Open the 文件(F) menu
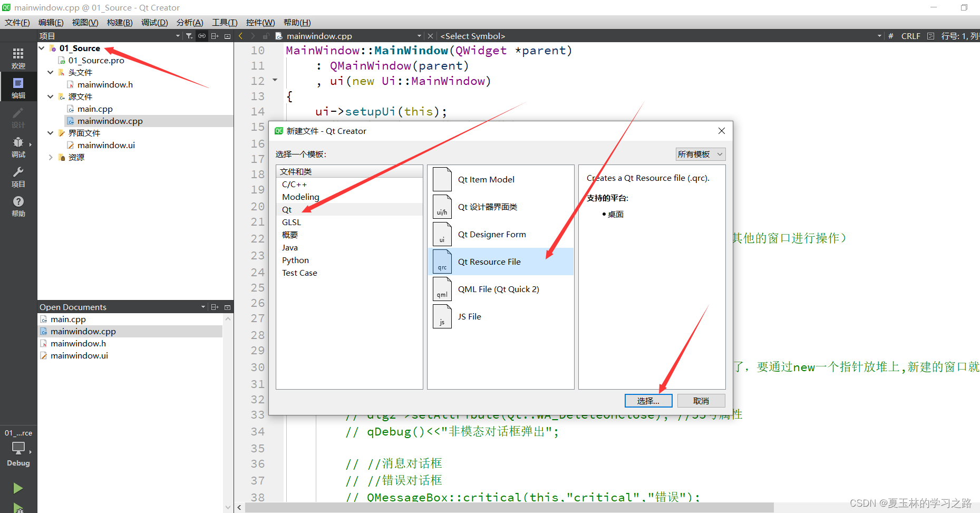The height and width of the screenshot is (513, 980). [x=17, y=22]
